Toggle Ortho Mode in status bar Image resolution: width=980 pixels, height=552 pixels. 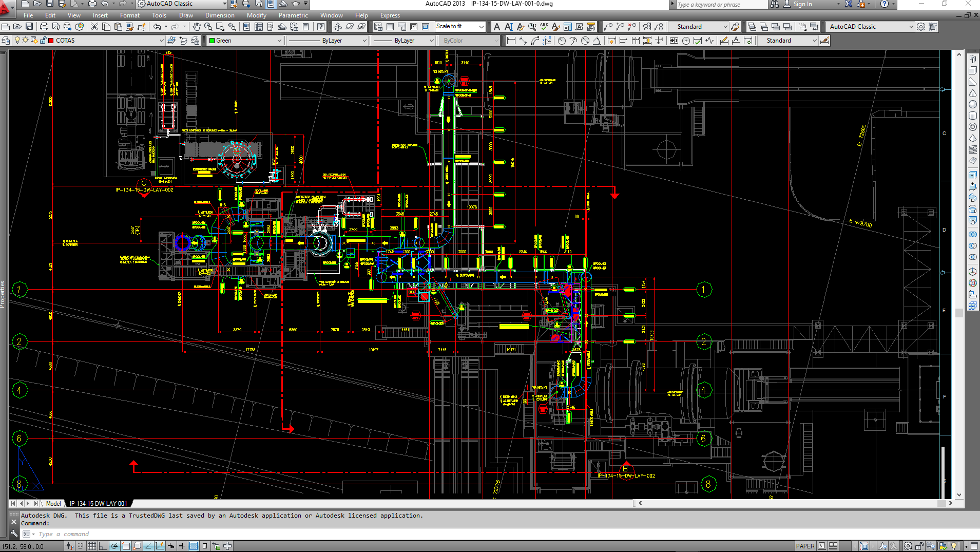[x=103, y=546]
